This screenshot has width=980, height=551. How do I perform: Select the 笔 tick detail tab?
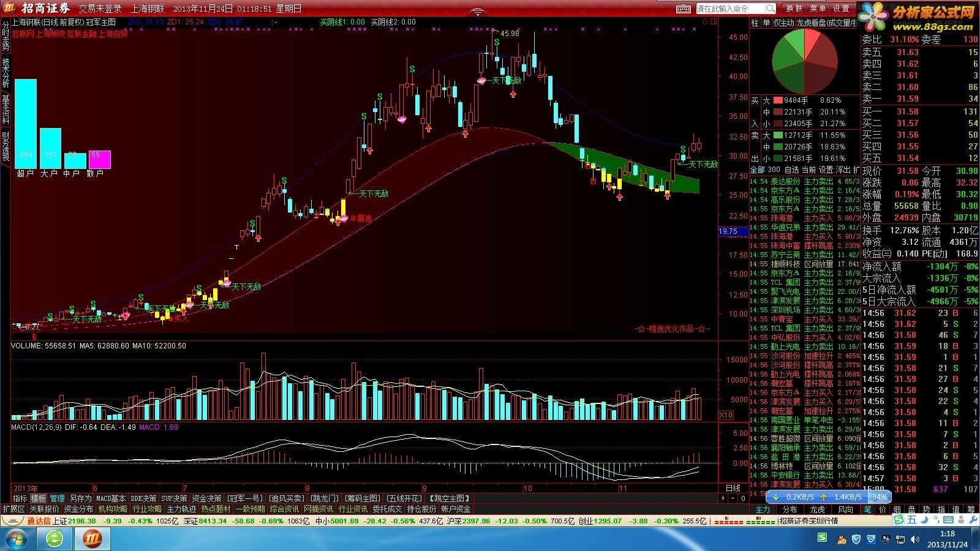tap(868, 509)
